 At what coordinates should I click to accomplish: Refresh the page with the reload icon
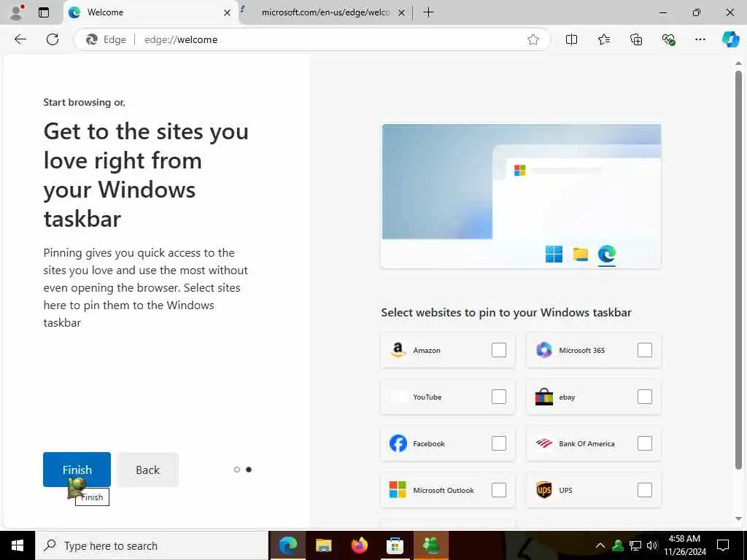[x=53, y=39]
